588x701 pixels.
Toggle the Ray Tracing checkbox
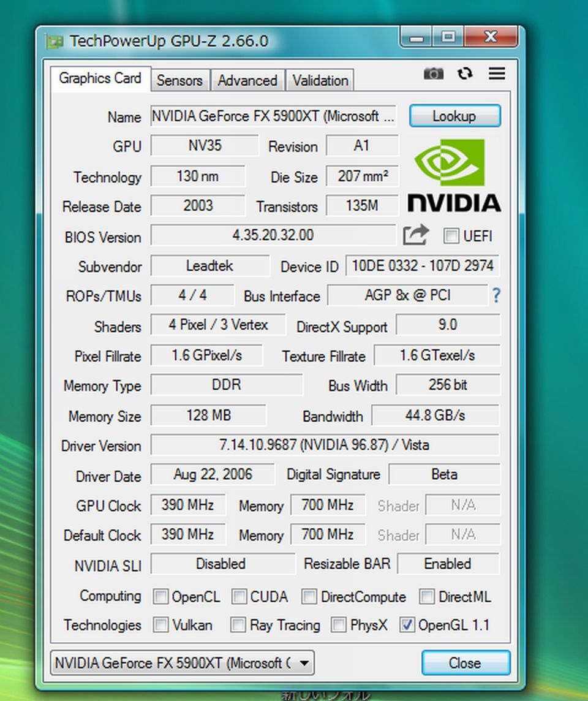(238, 624)
